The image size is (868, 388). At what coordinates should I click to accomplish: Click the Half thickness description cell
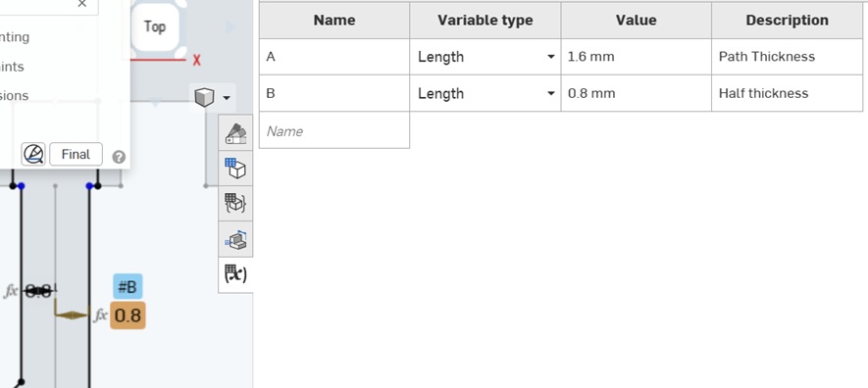coord(788,93)
